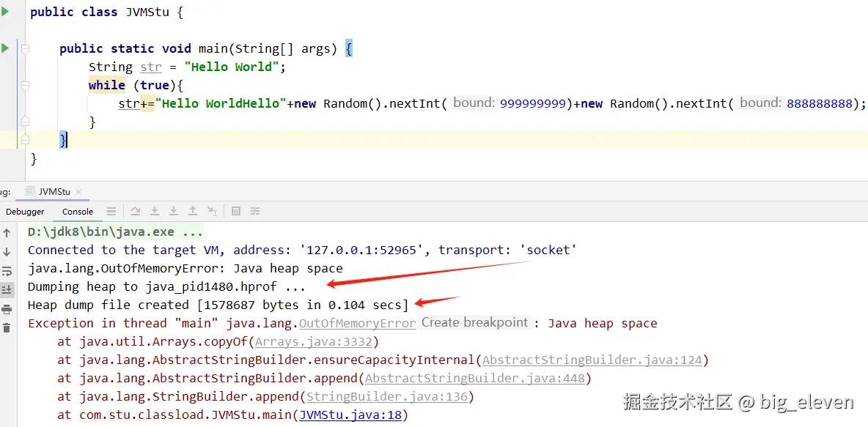Click the up stack trace arrow icon
This screenshot has height=427, width=868.
7,233
